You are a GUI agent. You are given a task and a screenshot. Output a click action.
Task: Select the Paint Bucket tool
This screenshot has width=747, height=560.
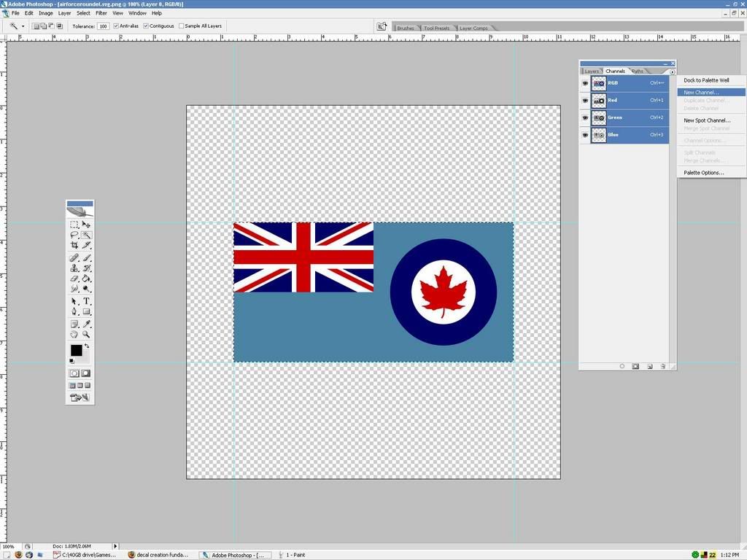click(86, 279)
